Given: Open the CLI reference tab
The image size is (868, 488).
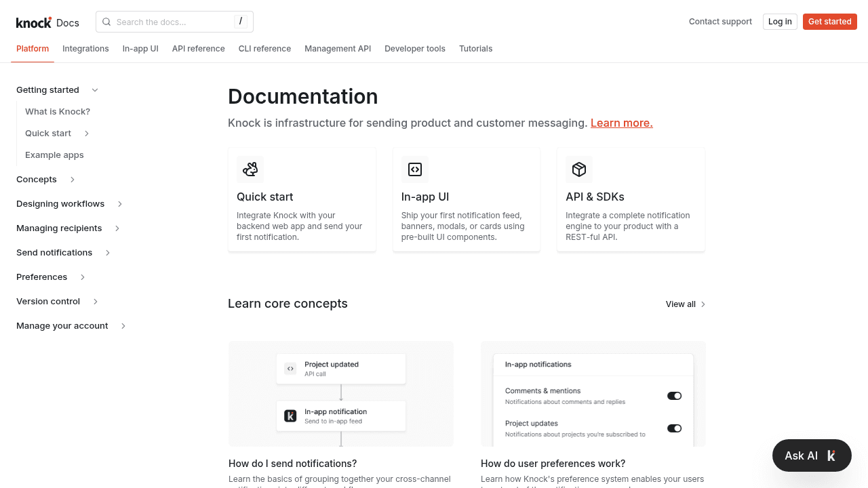Looking at the screenshot, I should [264, 49].
